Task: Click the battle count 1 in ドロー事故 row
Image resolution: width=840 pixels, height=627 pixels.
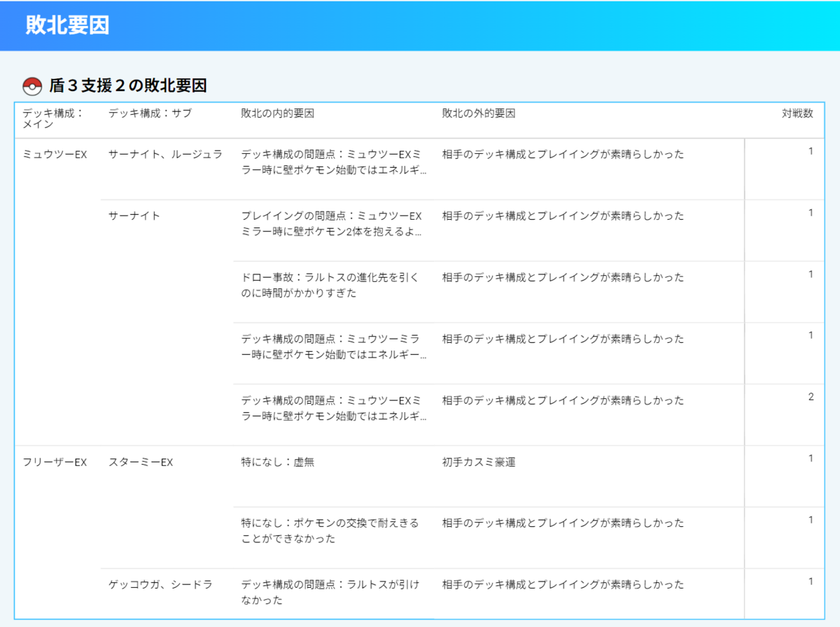Action: click(811, 274)
